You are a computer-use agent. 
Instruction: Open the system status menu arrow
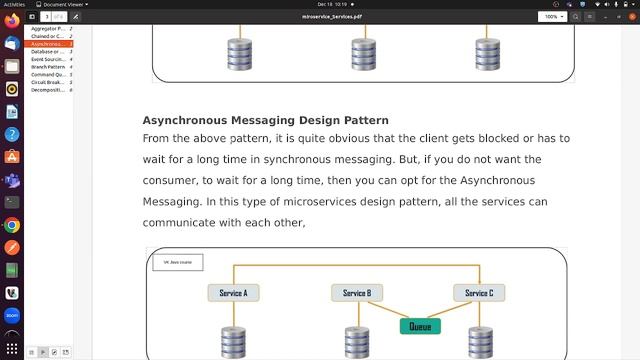coord(633,4)
